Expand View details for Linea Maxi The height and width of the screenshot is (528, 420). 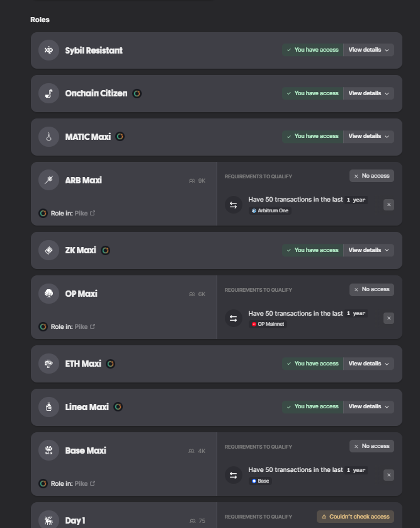pos(368,406)
